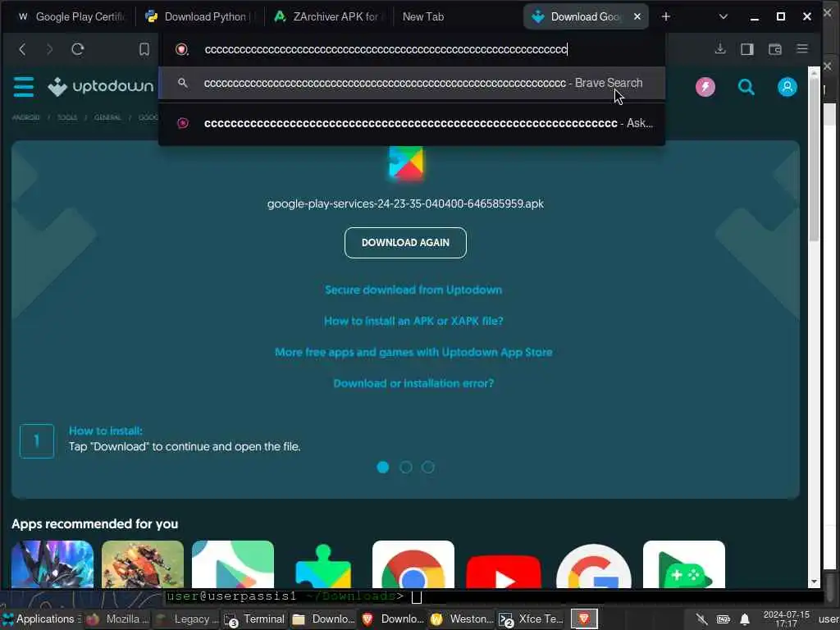The width and height of the screenshot is (840, 630).
Task: Go forward using the browser forward arrow
Action: click(x=50, y=49)
